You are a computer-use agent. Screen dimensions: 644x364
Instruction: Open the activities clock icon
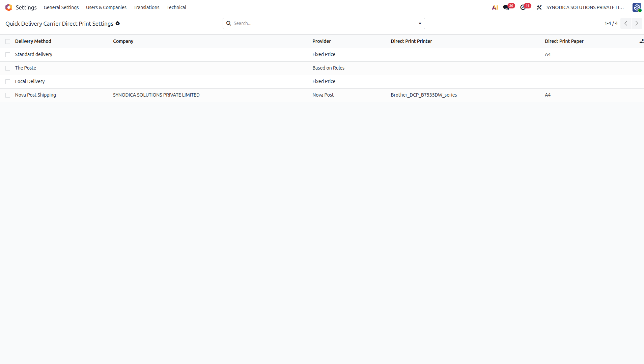click(523, 7)
